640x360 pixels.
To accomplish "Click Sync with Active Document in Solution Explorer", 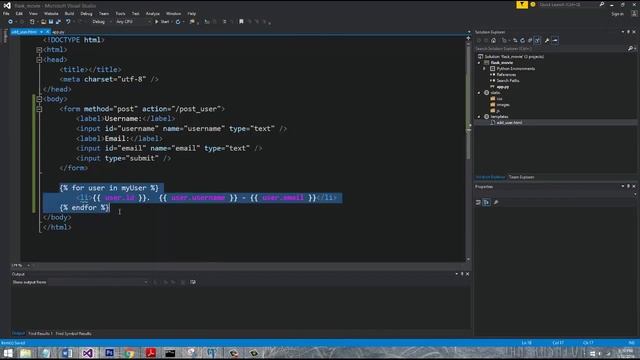I will point(515,40).
